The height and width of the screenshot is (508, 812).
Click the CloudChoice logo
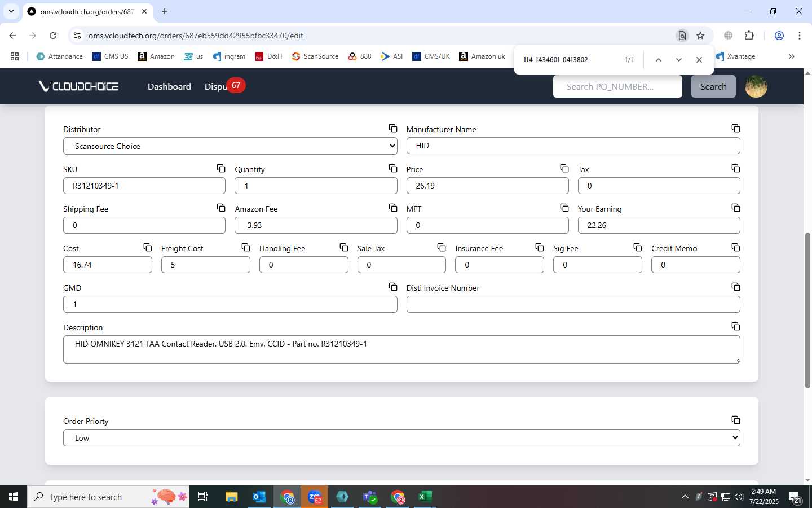coord(78,86)
